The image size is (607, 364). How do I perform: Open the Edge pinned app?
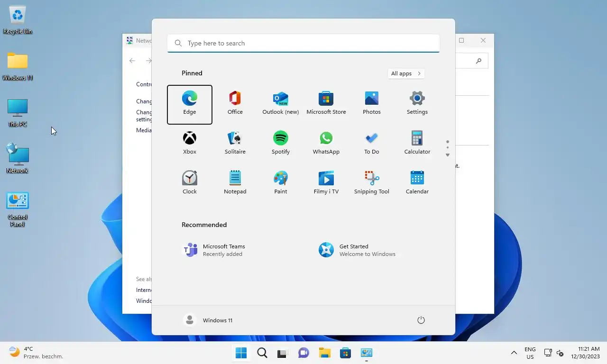[190, 105]
